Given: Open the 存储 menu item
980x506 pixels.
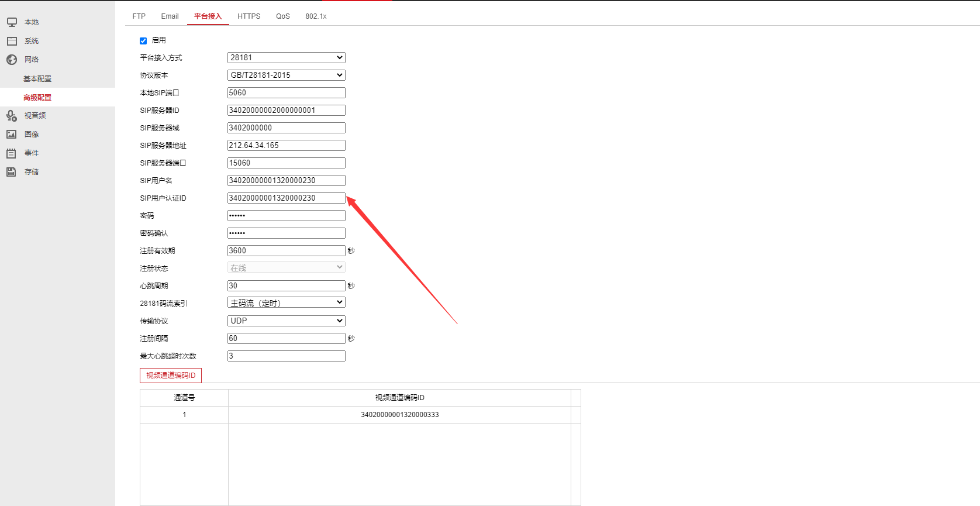Looking at the screenshot, I should [32, 172].
